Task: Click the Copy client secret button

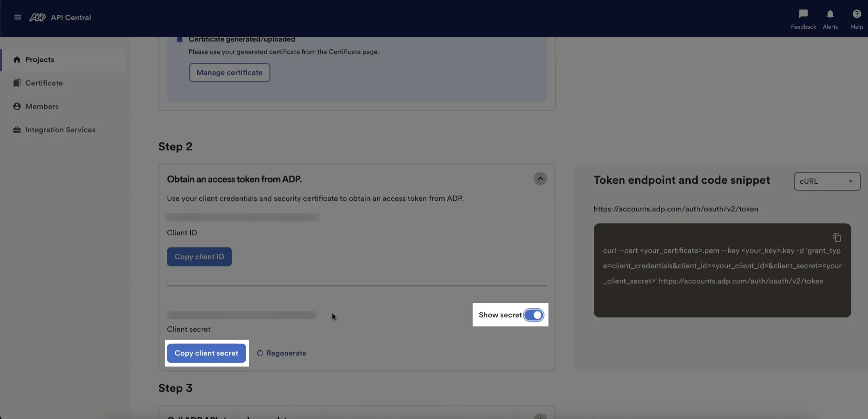Action: coord(207,353)
